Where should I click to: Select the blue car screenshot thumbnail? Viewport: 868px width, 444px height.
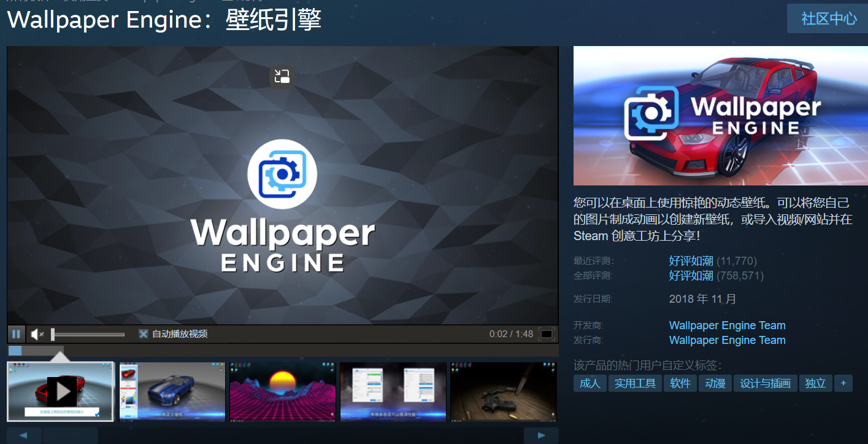[172, 391]
